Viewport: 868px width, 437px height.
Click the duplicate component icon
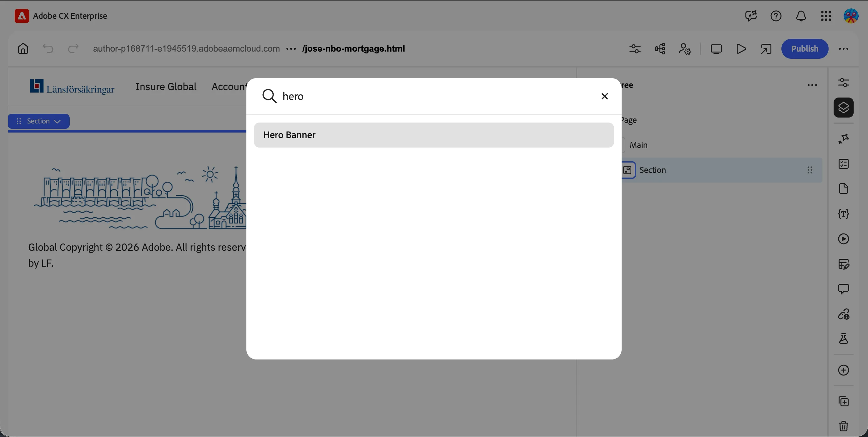(x=843, y=401)
